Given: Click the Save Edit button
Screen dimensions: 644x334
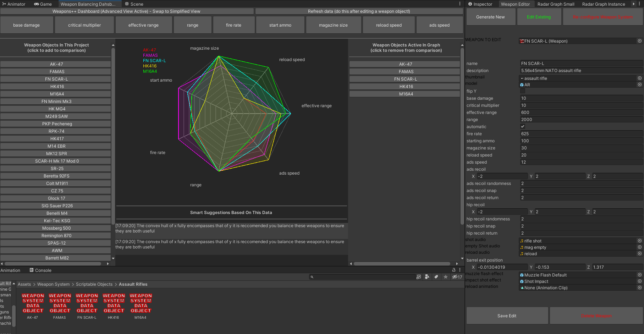Looking at the screenshot, I should [507, 316].
